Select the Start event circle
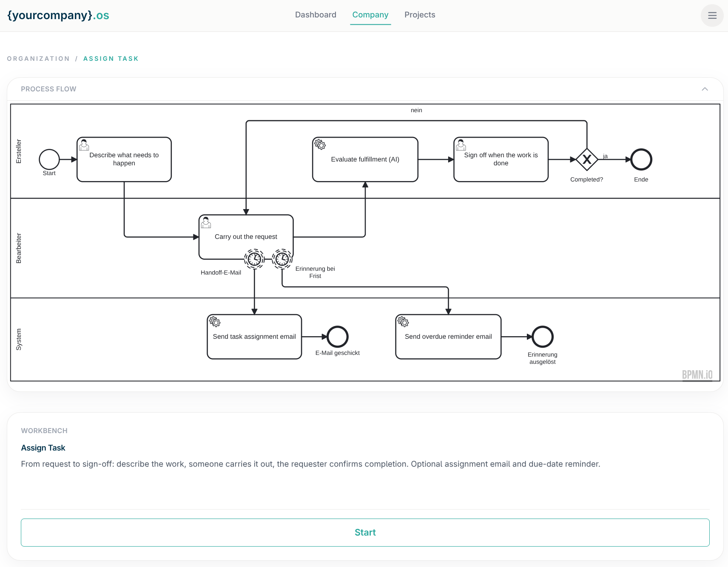This screenshot has width=728, height=567. click(49, 159)
